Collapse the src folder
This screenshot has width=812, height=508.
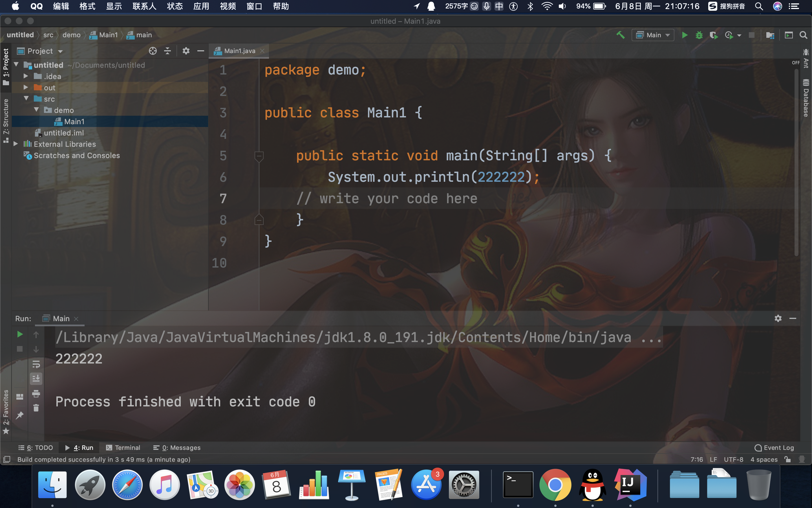pyautogui.click(x=26, y=98)
